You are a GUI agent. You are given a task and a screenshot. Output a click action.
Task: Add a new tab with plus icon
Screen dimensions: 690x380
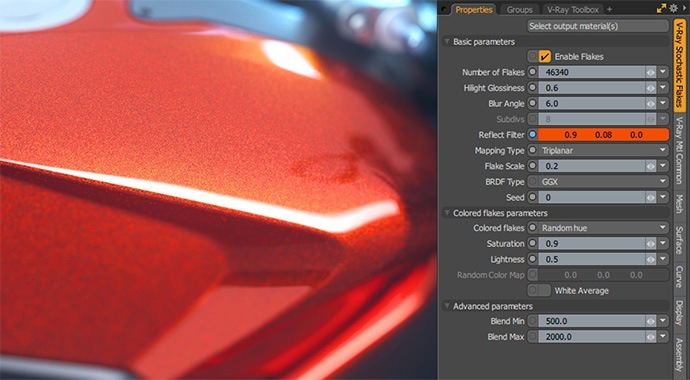pos(609,9)
